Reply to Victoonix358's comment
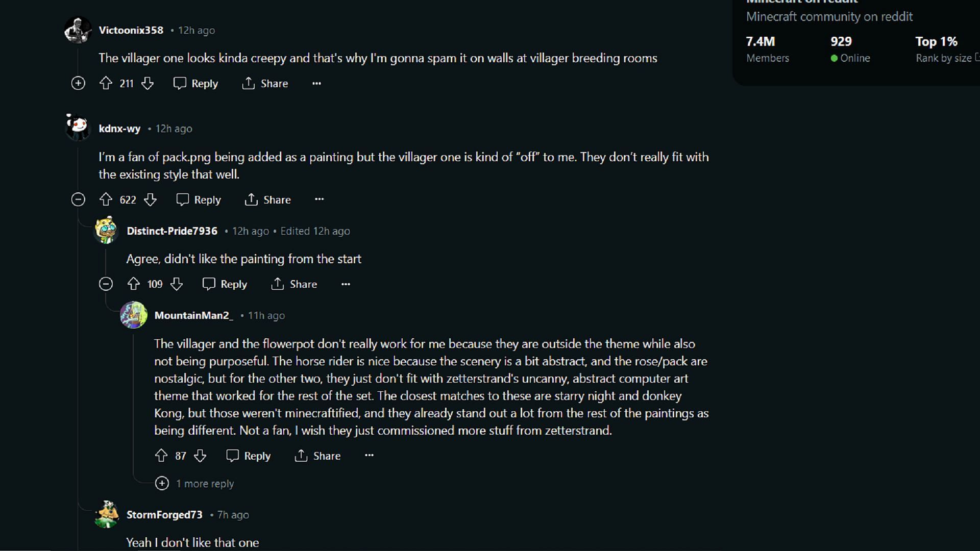Viewport: 980px width, 551px height. [x=195, y=83]
